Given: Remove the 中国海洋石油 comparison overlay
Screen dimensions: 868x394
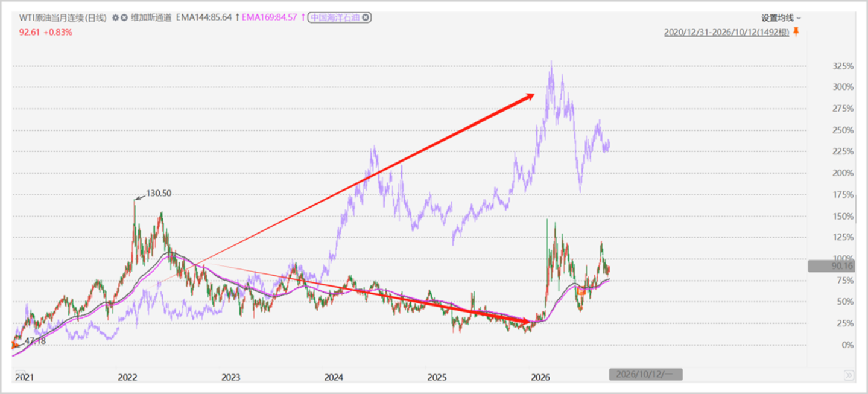Looking at the screenshot, I should click(x=366, y=17).
